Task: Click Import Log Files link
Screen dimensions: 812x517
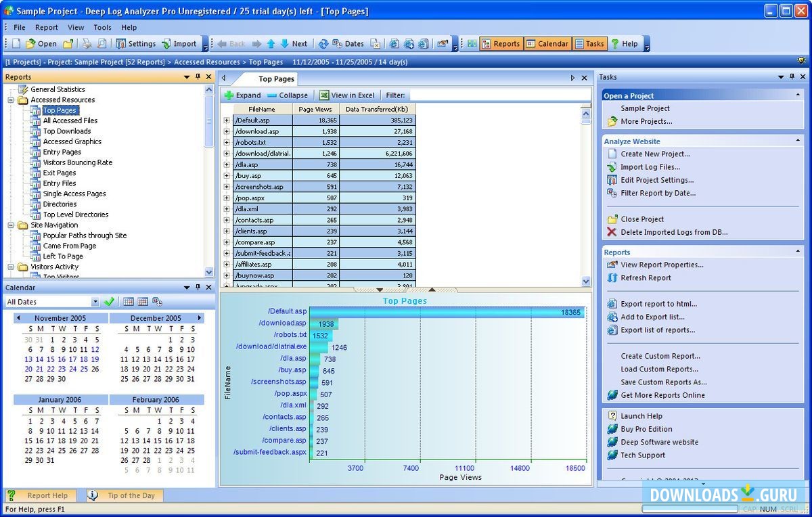Action: tap(650, 167)
